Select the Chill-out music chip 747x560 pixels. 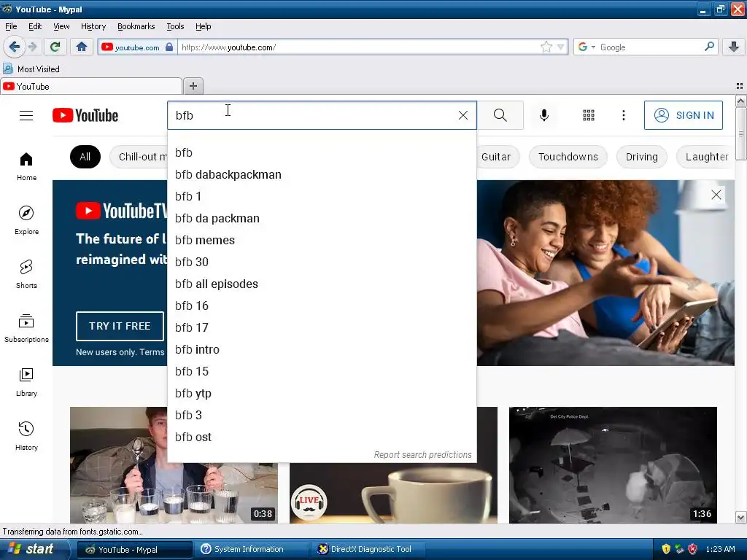(x=139, y=157)
